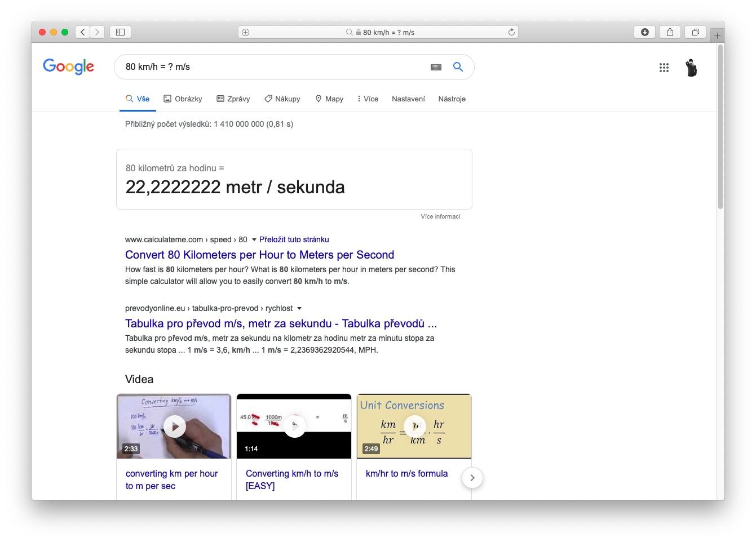This screenshot has width=756, height=542.
Task: Play the 'converting km per hour' video
Action: click(175, 427)
